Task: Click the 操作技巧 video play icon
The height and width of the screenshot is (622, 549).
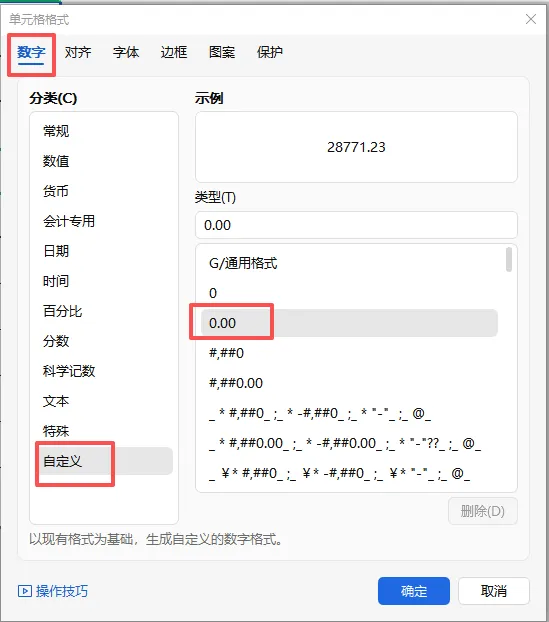Action: coord(25,591)
